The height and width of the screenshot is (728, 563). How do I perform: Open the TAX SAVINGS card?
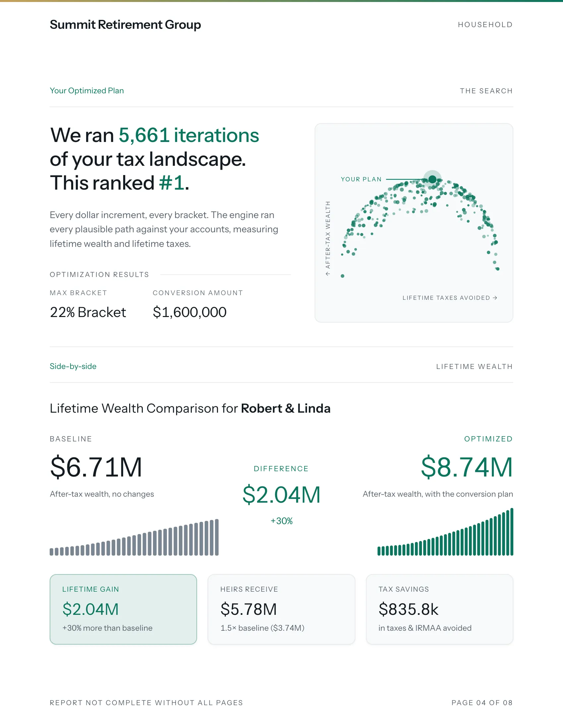(x=439, y=609)
